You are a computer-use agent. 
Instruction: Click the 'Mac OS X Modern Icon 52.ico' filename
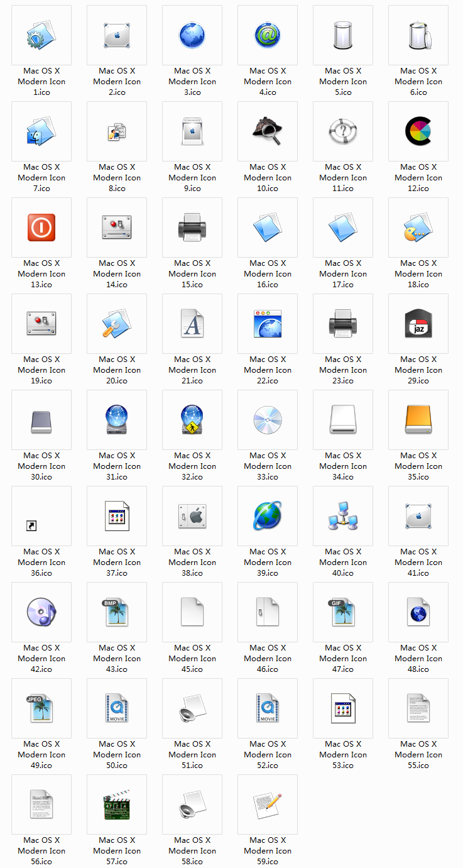tap(268, 755)
